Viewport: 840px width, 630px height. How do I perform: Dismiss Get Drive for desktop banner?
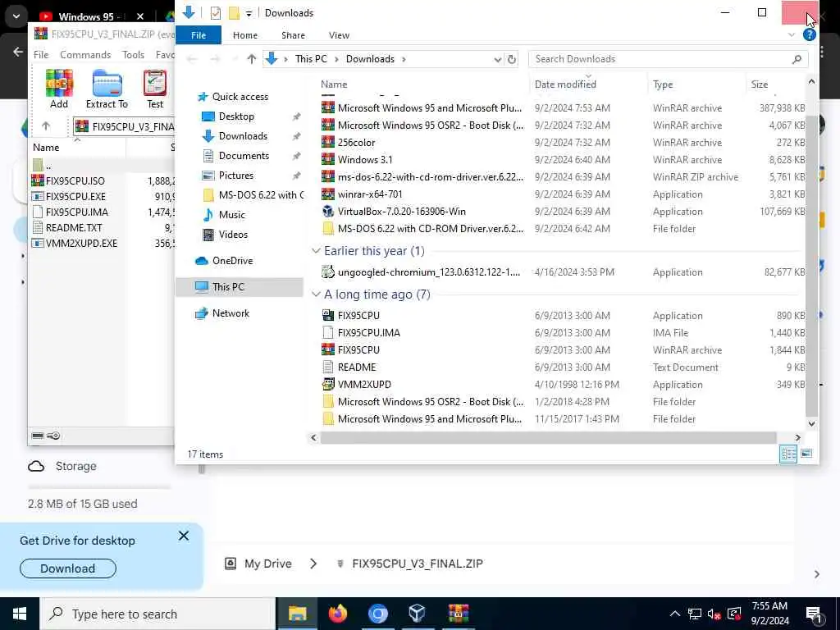(184, 536)
